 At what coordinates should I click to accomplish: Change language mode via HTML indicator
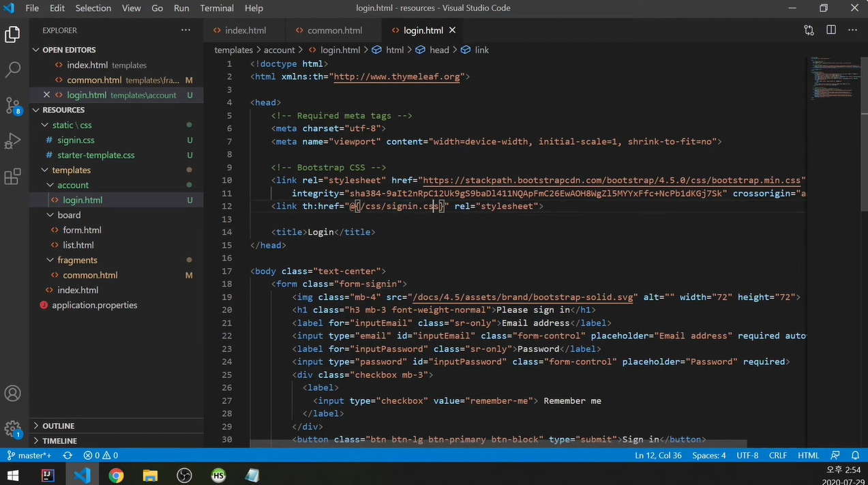(809, 455)
